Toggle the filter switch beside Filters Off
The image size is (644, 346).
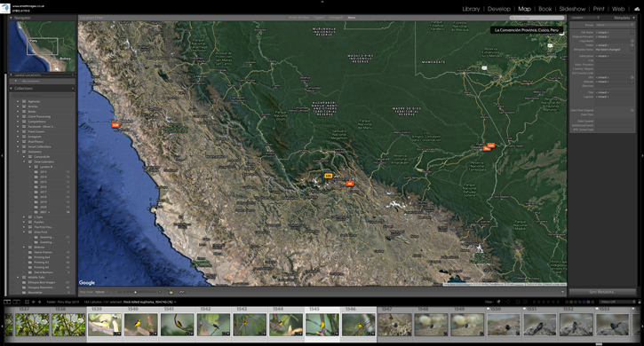pos(639,302)
